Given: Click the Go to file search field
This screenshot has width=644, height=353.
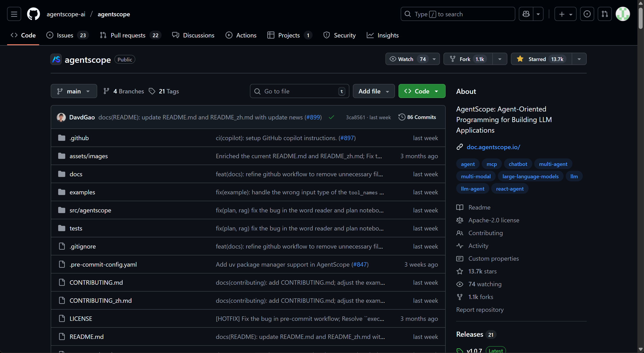Looking at the screenshot, I should 299,91.
